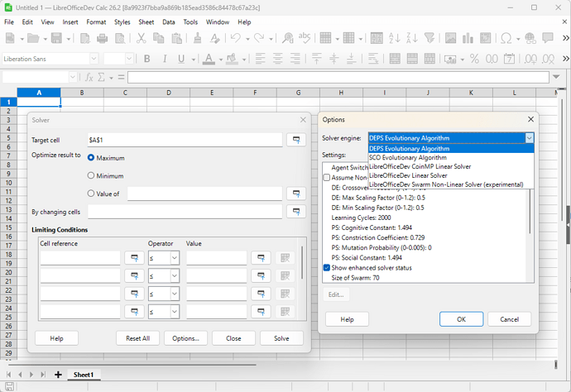This screenshot has height=392, width=571.
Task: Click the shrink icon beside Target cell field
Action: point(295,141)
